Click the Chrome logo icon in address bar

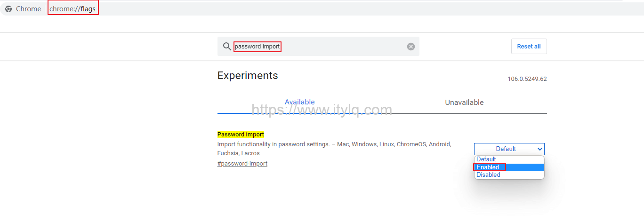pyautogui.click(x=8, y=9)
